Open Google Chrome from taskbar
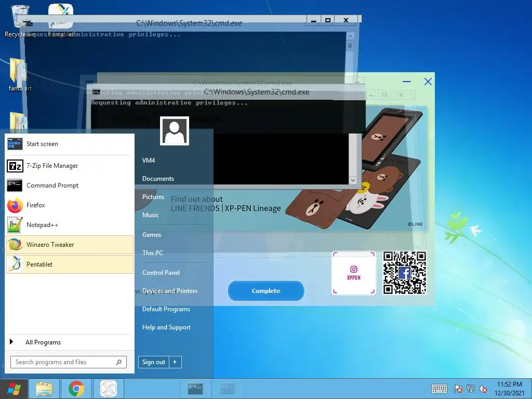Screen dimensions: 532x399 [76, 389]
